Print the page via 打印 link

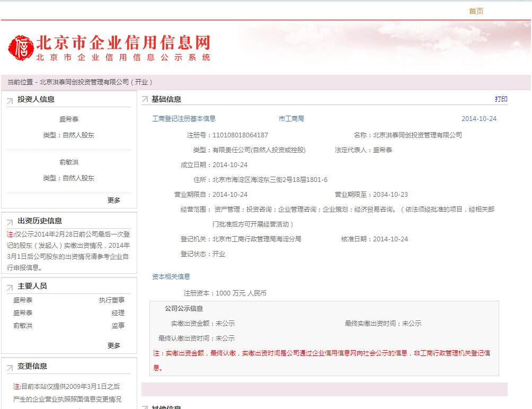tap(501, 99)
